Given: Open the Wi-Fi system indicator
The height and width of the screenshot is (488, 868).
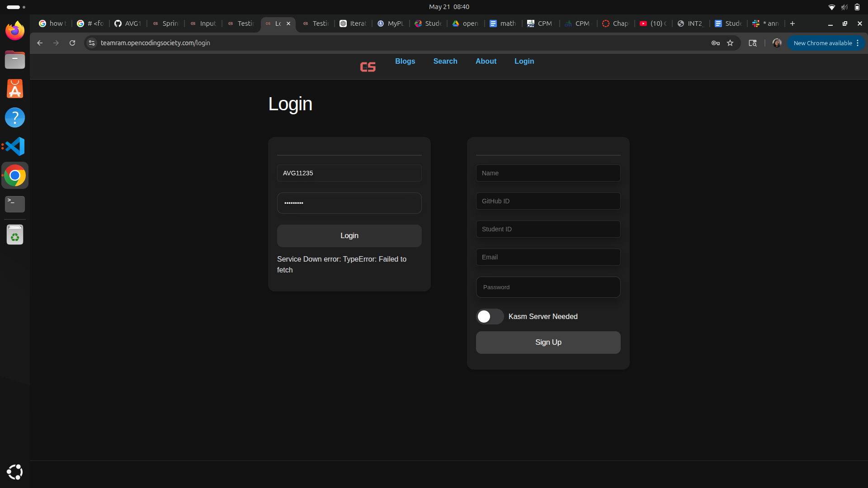Looking at the screenshot, I should [831, 7].
